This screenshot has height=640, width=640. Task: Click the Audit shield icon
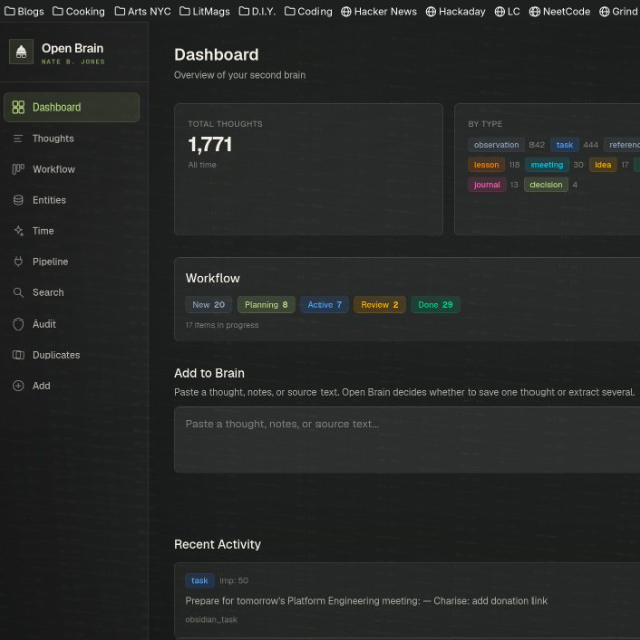(x=18, y=324)
